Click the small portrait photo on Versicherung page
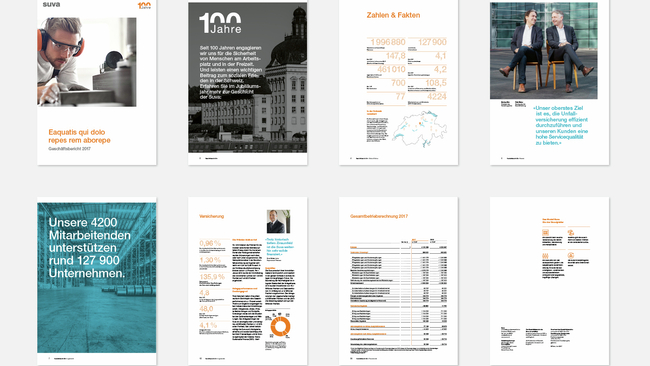Image resolution: width=650 pixels, height=366 pixels. click(x=278, y=221)
